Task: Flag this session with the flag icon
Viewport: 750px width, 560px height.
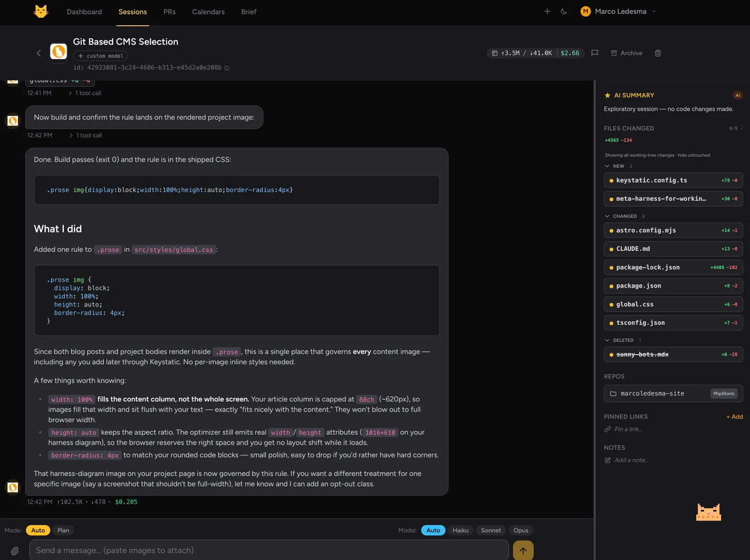Action: tap(595, 53)
